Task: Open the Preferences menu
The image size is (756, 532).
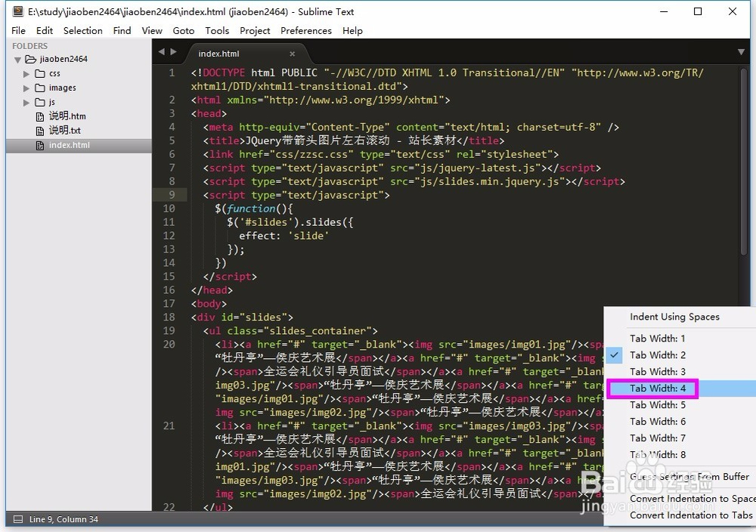Action: [x=305, y=30]
